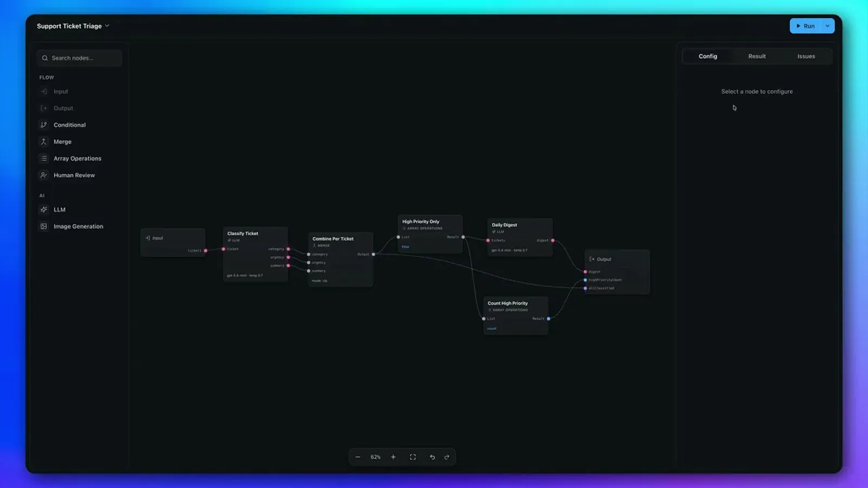The height and width of the screenshot is (488, 868).
Task: Click the Array Operations list icon in sidebar
Action: click(44, 158)
